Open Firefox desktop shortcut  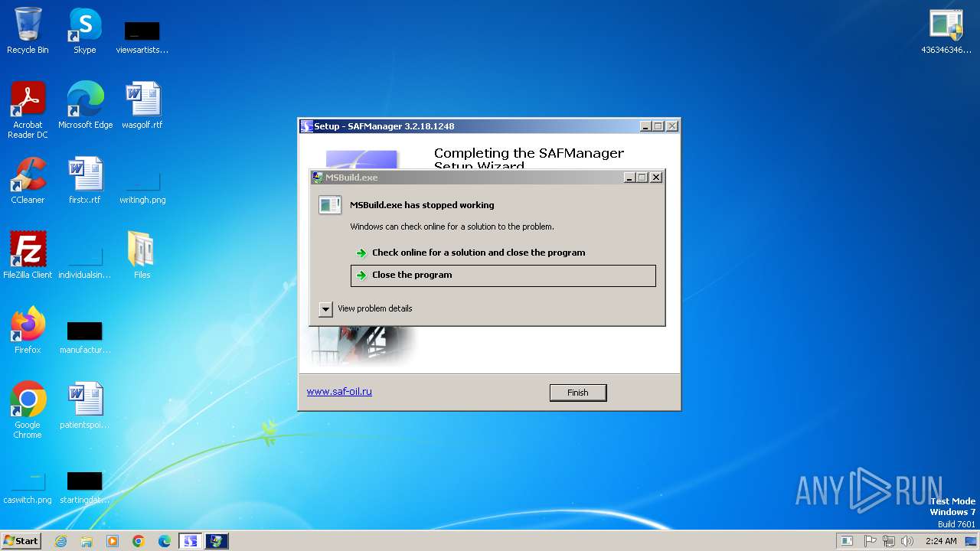click(28, 330)
